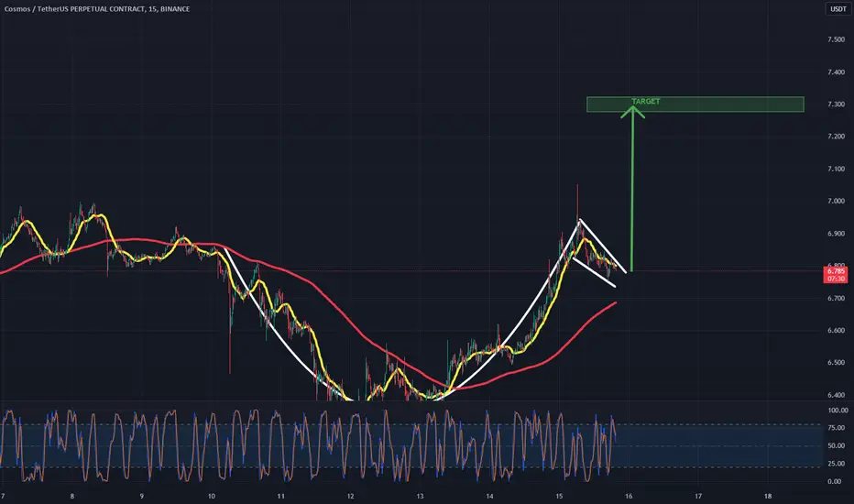Click the USDT currency button
Viewport: 854px width, 504px height.
click(838, 9)
